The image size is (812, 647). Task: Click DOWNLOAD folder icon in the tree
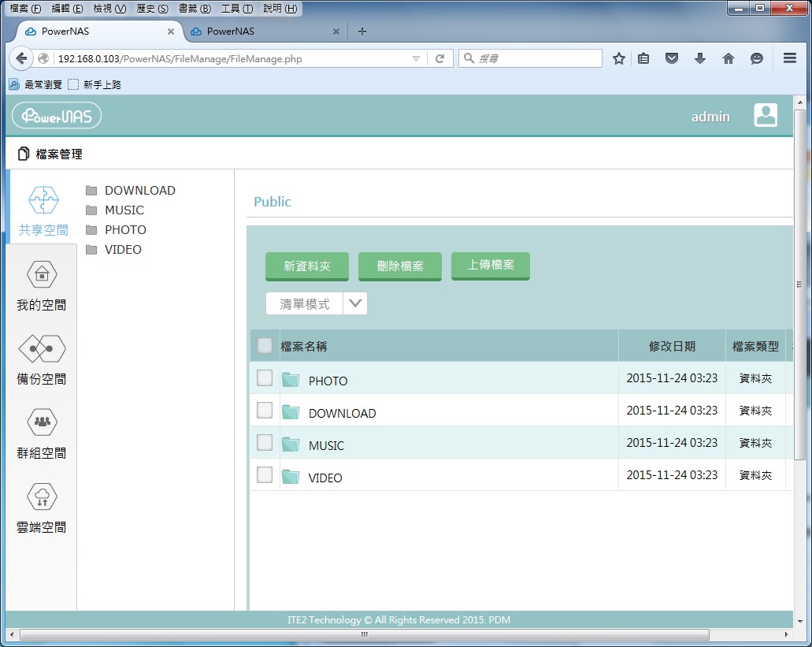(x=91, y=191)
